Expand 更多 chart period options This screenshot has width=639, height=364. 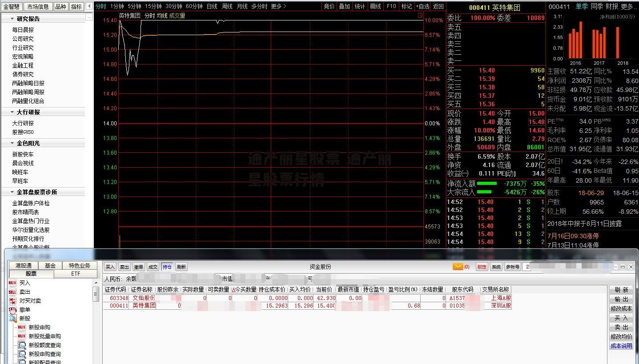278,6
